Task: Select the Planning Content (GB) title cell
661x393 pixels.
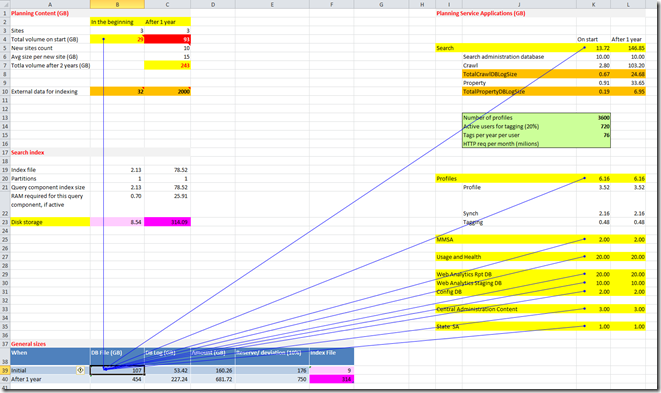Action: click(x=50, y=13)
